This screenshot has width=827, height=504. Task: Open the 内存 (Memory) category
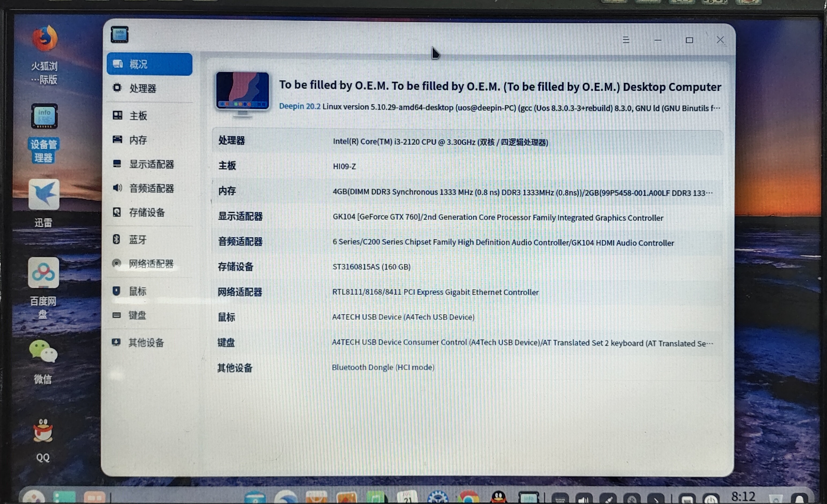coord(138,140)
